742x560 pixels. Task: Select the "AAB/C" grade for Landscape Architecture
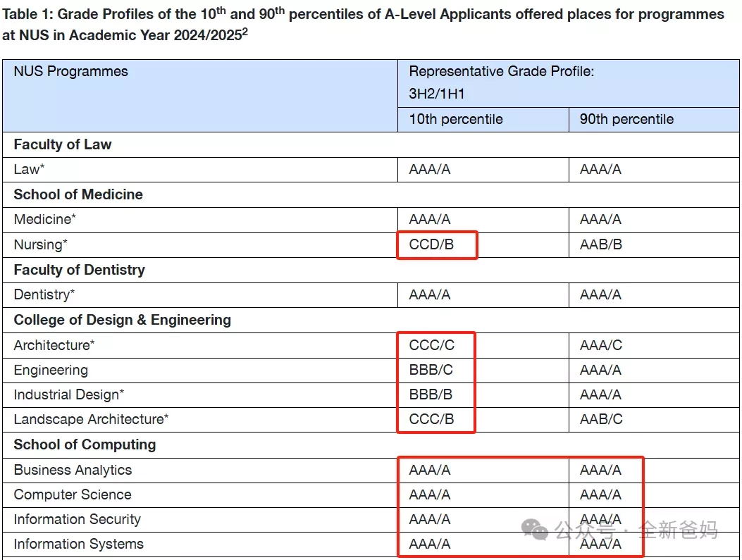(601, 419)
